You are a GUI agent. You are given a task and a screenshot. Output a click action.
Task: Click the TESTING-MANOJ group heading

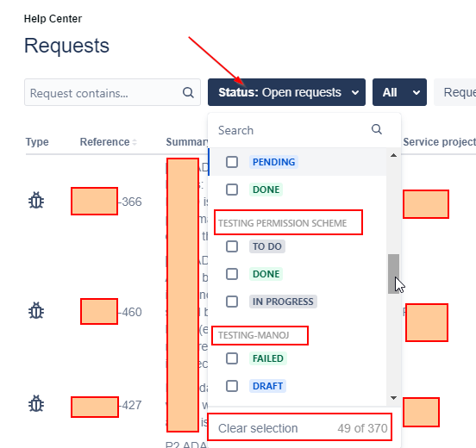[254, 335]
